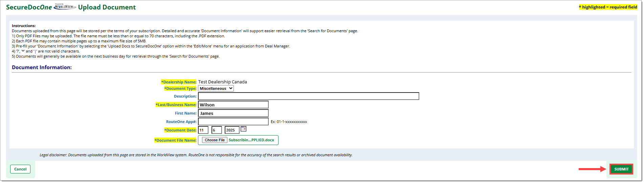
Task: Click the highlighted required field legend
Action: tap(608, 7)
